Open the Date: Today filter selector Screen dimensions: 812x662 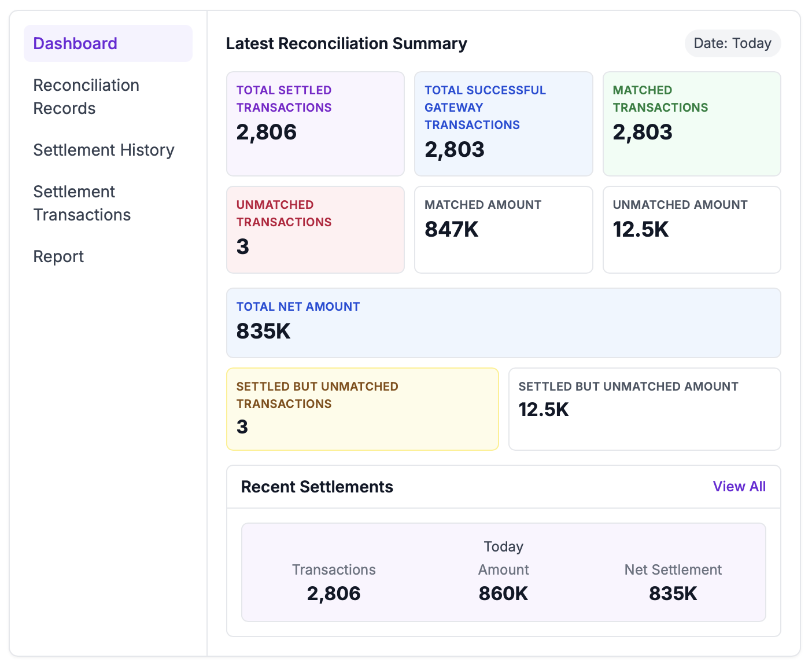[732, 43]
